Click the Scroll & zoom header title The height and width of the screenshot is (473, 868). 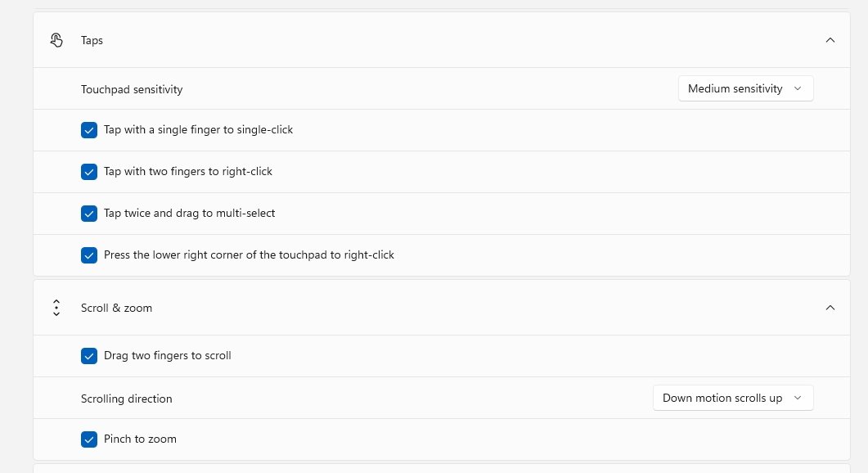click(x=116, y=308)
